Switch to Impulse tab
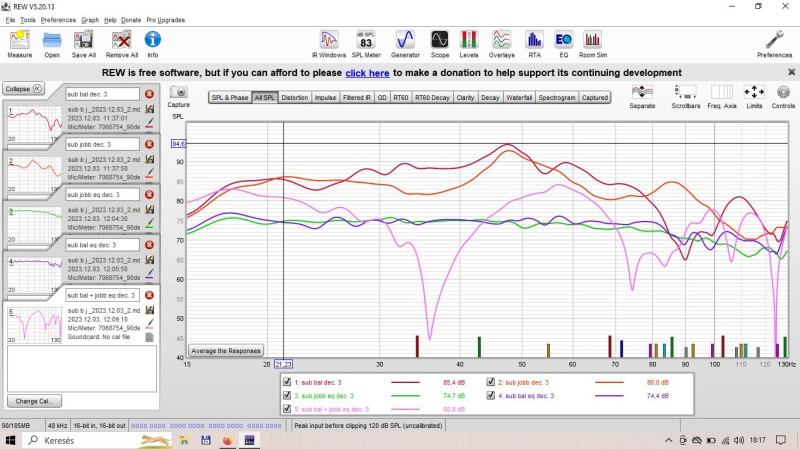Screen dimensions: 800x449 (326, 97)
